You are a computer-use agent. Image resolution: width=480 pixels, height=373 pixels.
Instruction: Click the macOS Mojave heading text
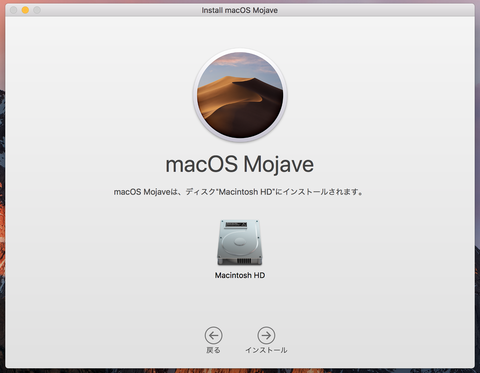point(240,165)
